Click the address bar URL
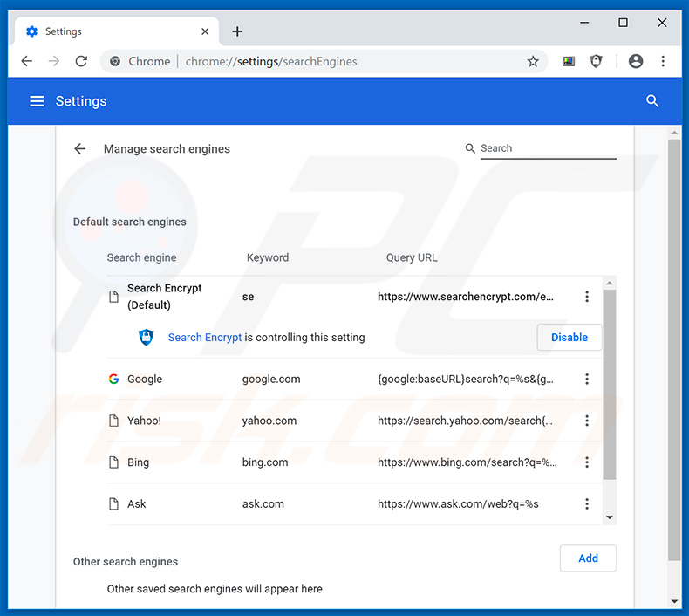 270,61
